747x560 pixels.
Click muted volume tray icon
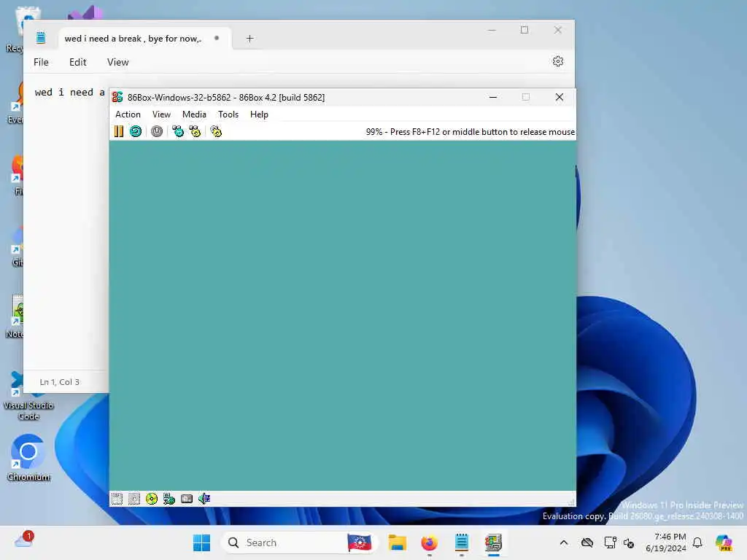point(629,542)
